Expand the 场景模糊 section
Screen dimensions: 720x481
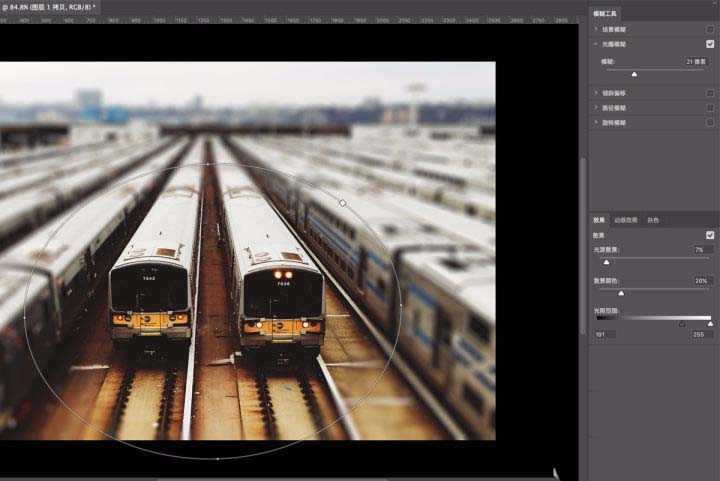coord(596,30)
